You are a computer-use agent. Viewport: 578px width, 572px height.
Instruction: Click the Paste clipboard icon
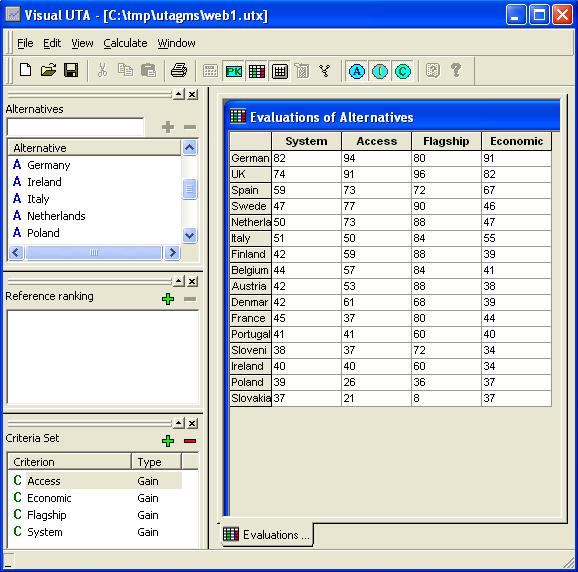[x=149, y=70]
